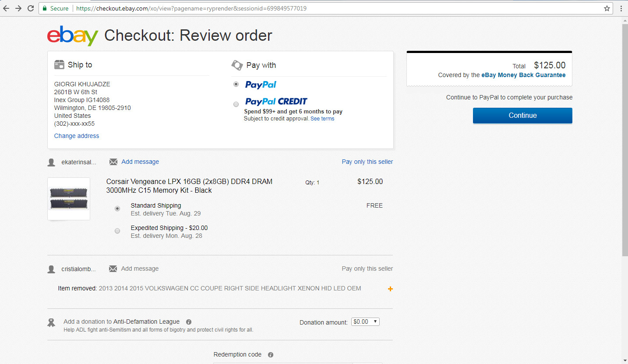The width and height of the screenshot is (628, 364).
Task: Select PayPal Credit as payment method
Action: coord(236,104)
